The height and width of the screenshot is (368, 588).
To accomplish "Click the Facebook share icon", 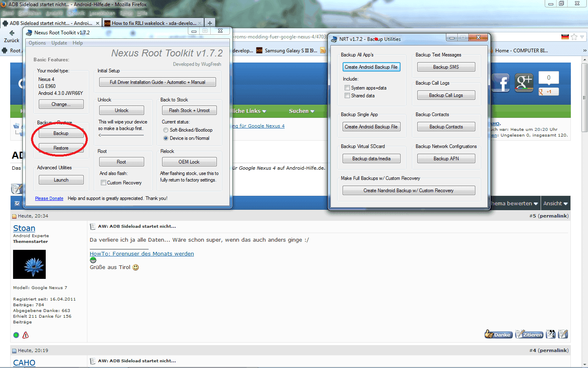I will click(500, 83).
